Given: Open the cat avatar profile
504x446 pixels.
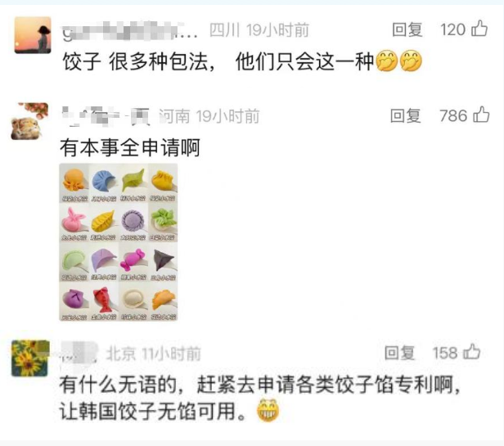Looking at the screenshot, I should coord(29,121).
